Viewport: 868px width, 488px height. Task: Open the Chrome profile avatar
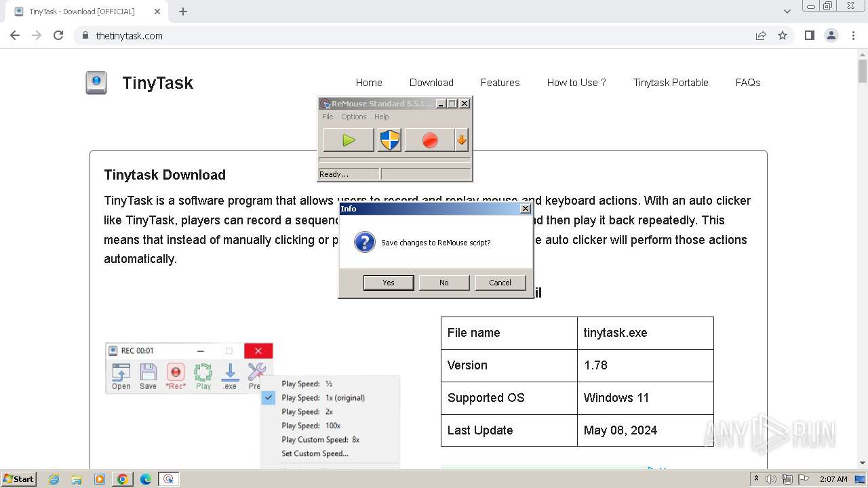pyautogui.click(x=831, y=35)
